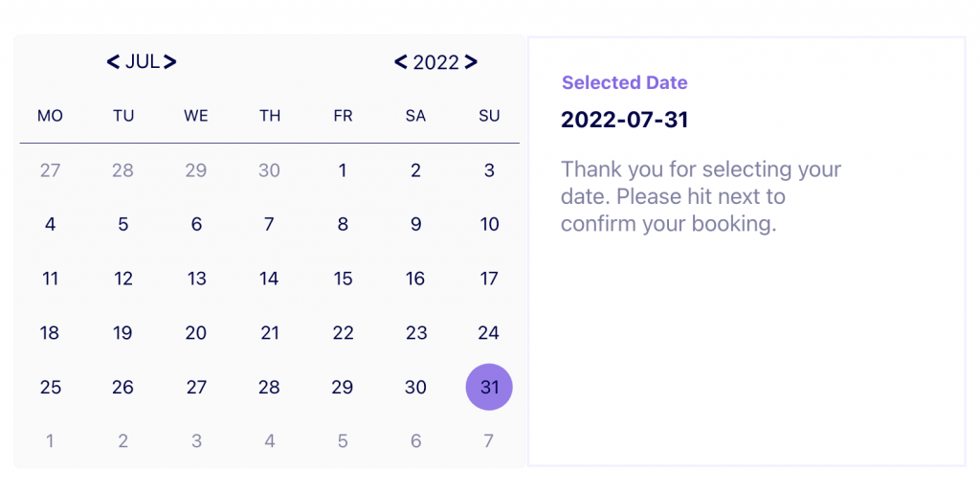Go to previous month arrow before JUL
This screenshot has width=980, height=493.
[x=113, y=62]
